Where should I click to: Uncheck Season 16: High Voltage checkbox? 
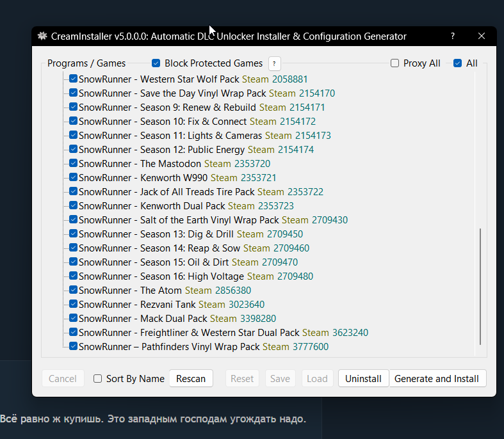pos(73,276)
